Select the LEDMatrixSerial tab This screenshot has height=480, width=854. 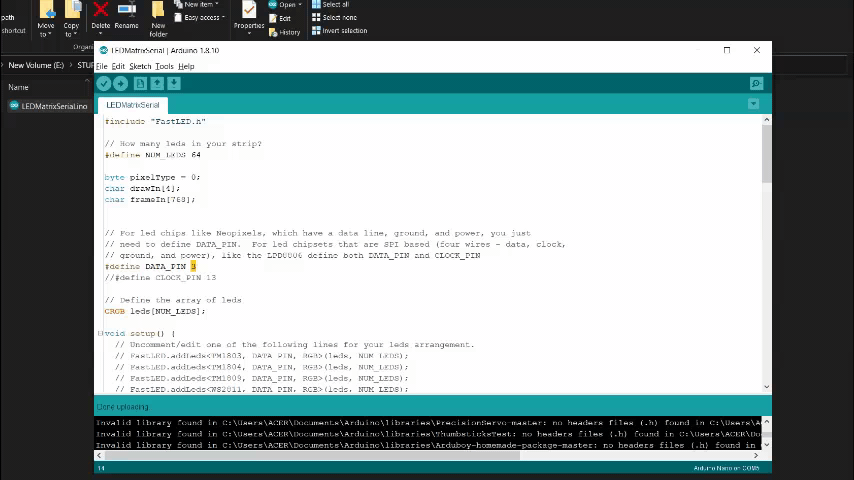tap(133, 105)
